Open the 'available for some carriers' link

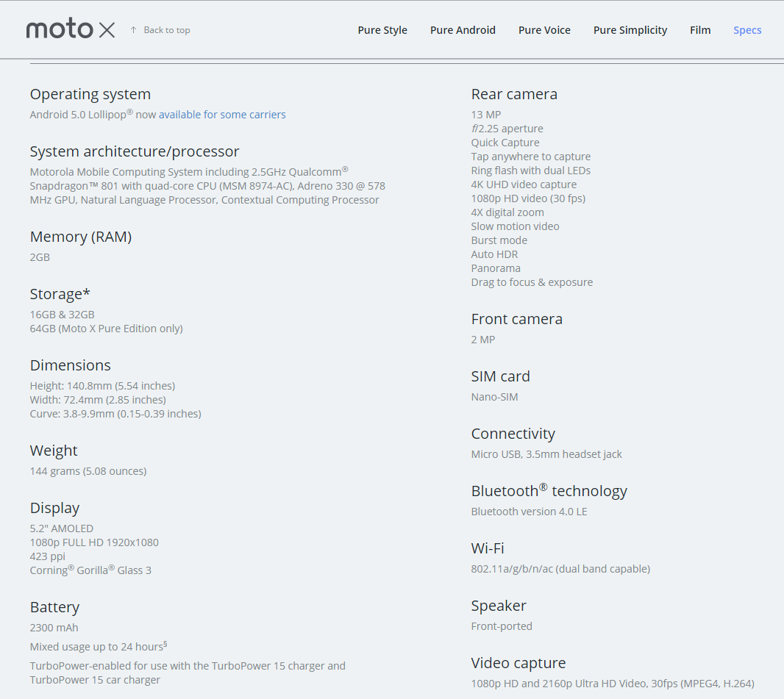[222, 115]
